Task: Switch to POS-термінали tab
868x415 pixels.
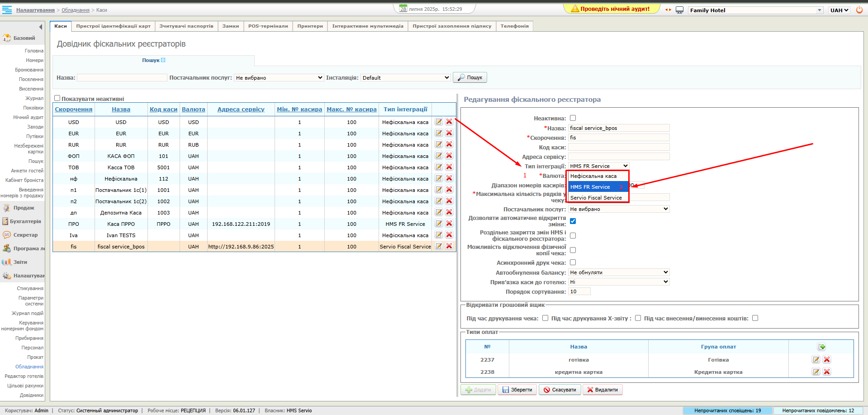Action: (x=268, y=26)
